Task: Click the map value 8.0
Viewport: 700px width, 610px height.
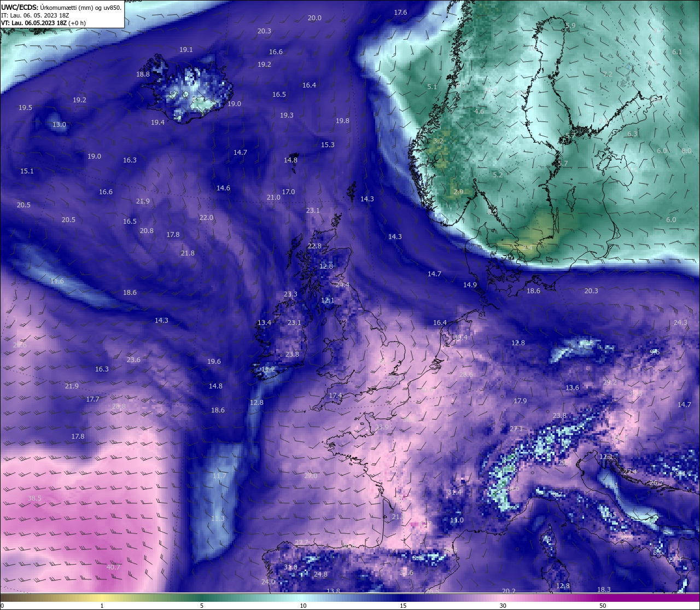Action: point(686,151)
